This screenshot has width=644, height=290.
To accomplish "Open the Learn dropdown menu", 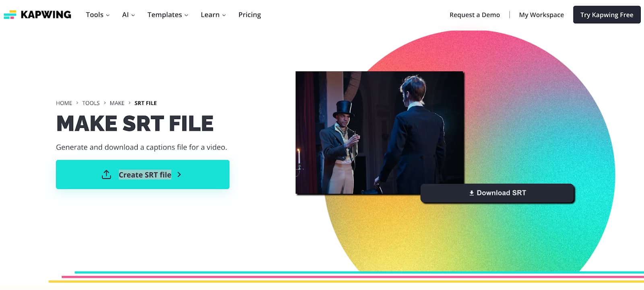I will click(213, 14).
